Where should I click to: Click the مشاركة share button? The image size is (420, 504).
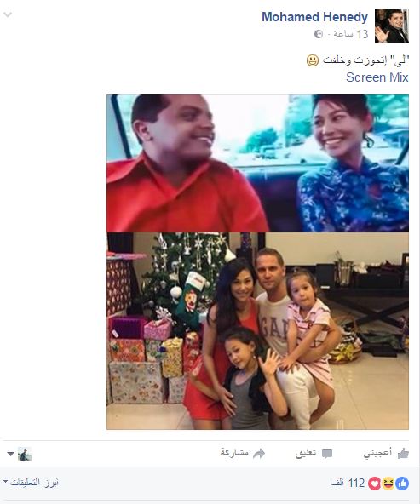[x=234, y=453]
